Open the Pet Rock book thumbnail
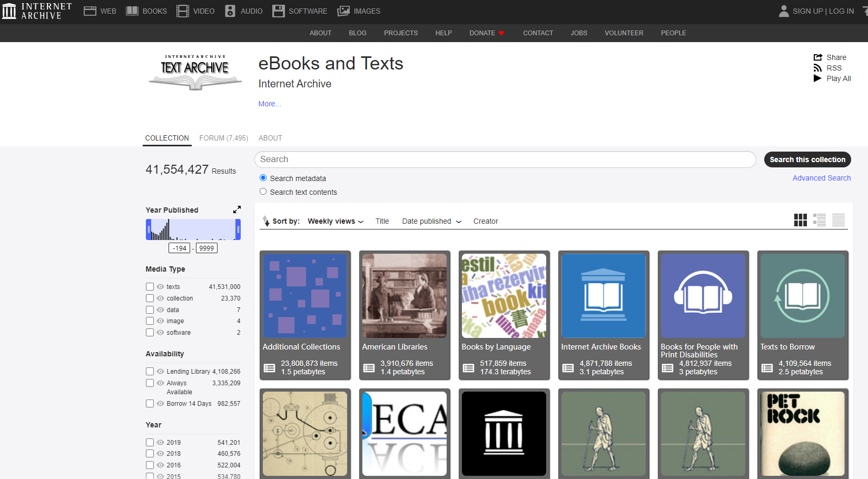Image resolution: width=868 pixels, height=479 pixels. point(803,434)
